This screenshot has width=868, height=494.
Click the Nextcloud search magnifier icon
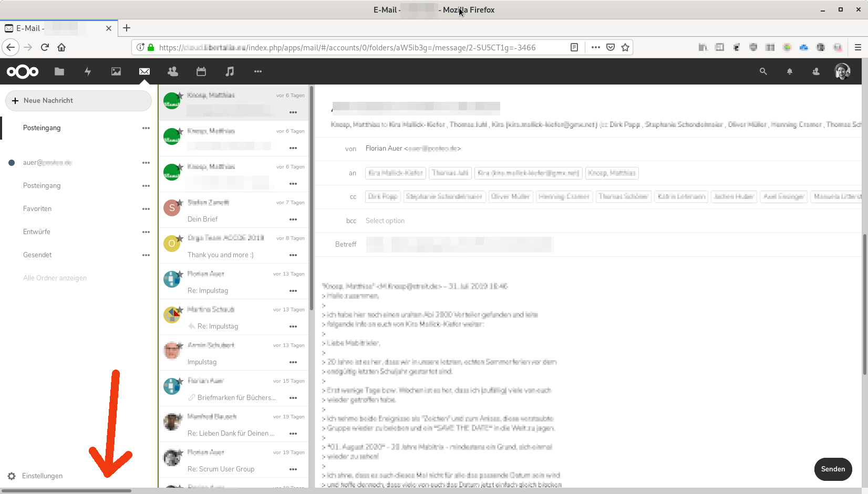click(763, 71)
